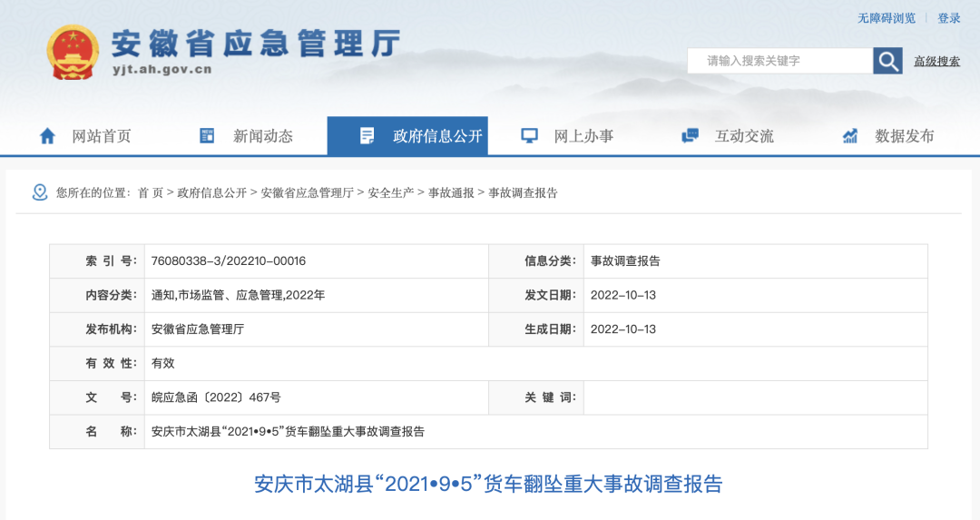Click 事故通报 in the breadcrumb
Image resolution: width=980 pixels, height=520 pixels.
(x=451, y=193)
